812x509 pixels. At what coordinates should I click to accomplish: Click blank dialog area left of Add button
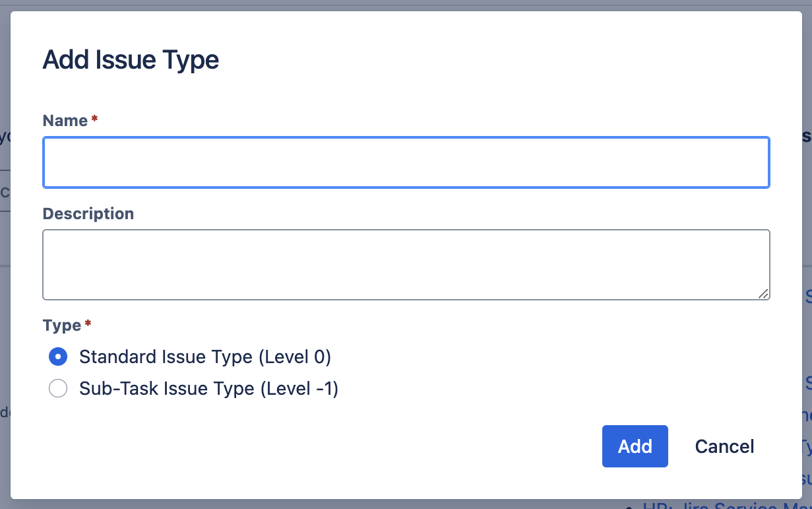pyautogui.click(x=330, y=446)
